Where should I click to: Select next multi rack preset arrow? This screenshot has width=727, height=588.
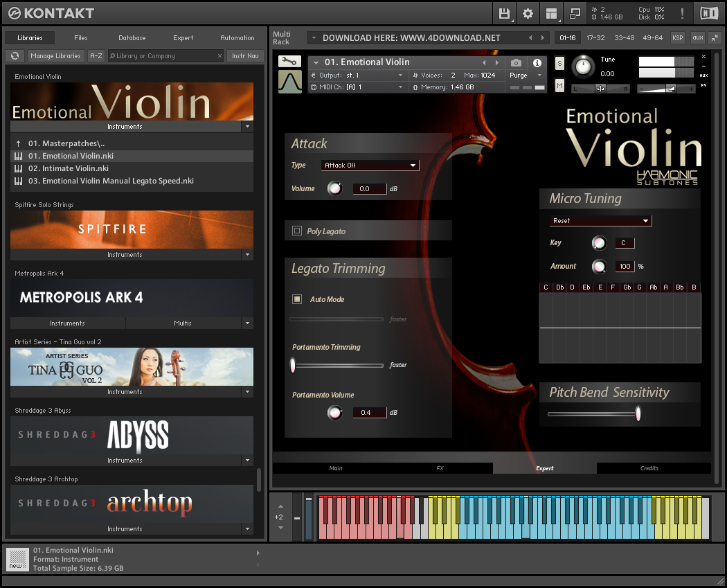pyautogui.click(x=542, y=37)
